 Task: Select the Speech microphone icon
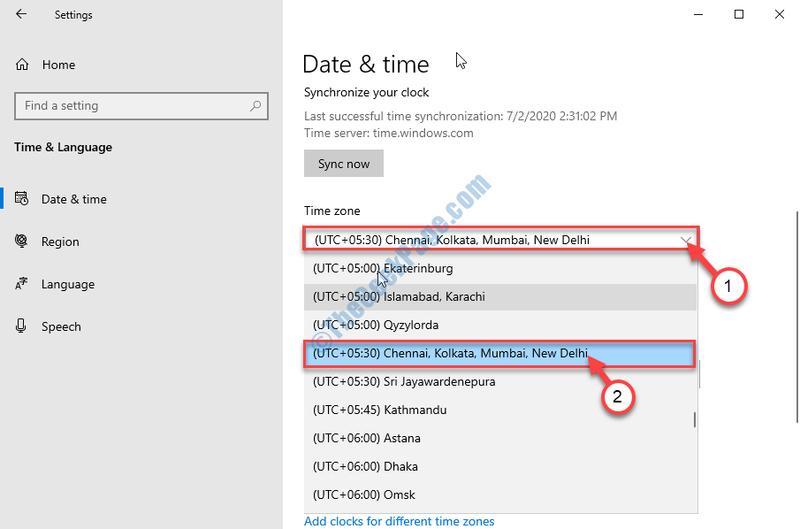coord(21,325)
